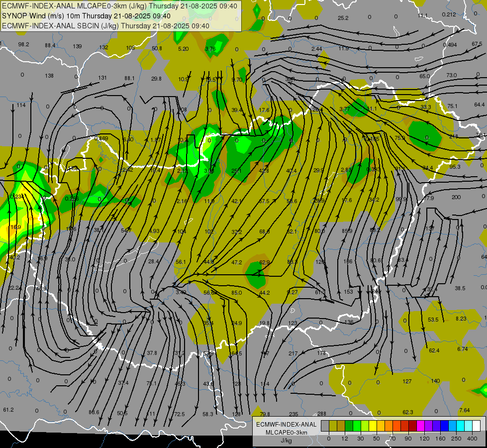Click the map value 29.8
The image size is (487, 448).
156,79
